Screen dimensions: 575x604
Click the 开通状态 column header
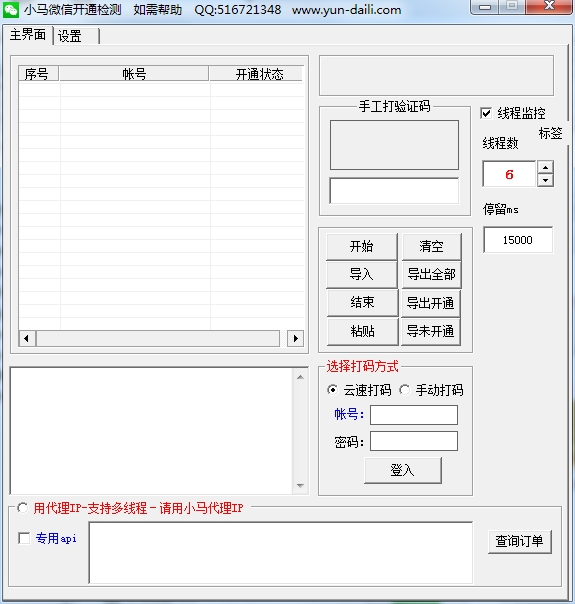(x=256, y=74)
